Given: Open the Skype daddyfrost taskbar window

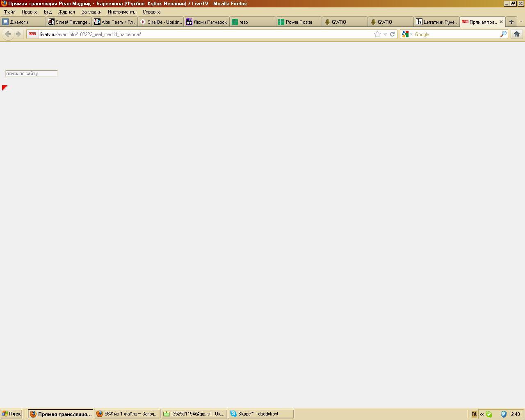Looking at the screenshot, I should pos(261,414).
